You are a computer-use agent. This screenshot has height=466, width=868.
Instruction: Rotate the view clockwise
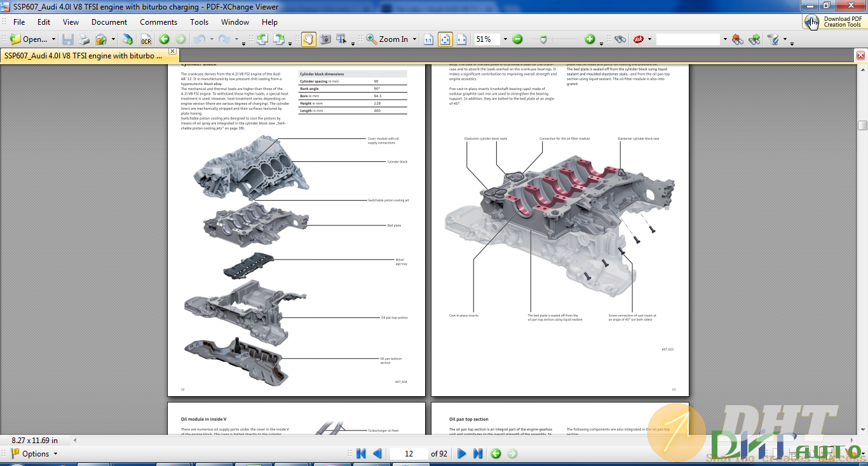279,39
